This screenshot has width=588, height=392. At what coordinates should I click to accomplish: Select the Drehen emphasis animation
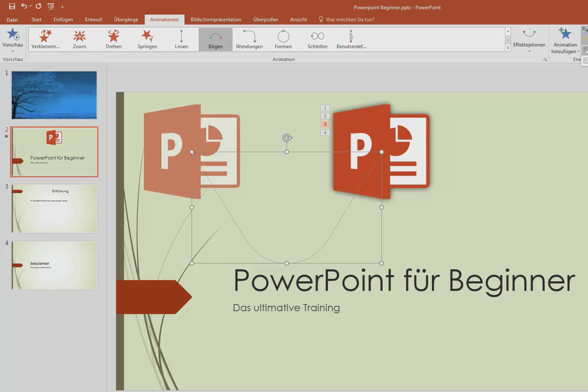point(113,39)
